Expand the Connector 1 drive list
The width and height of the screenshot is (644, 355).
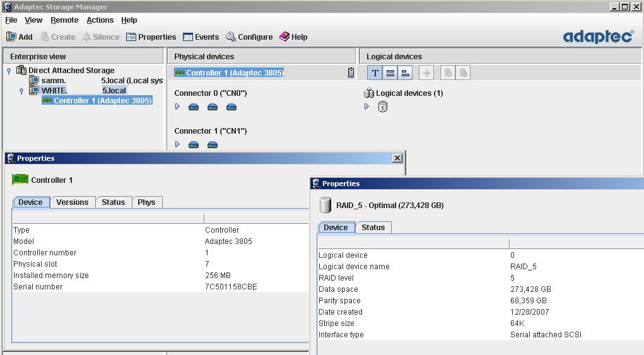177,144
